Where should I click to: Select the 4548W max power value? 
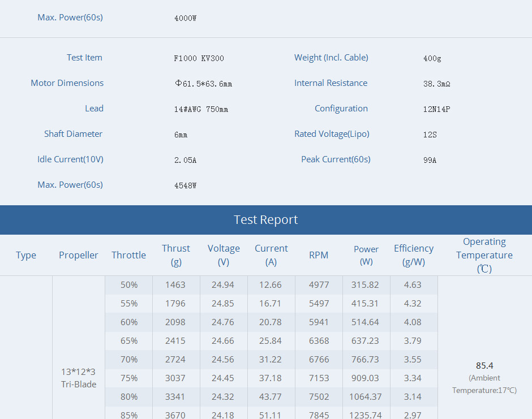coord(185,185)
